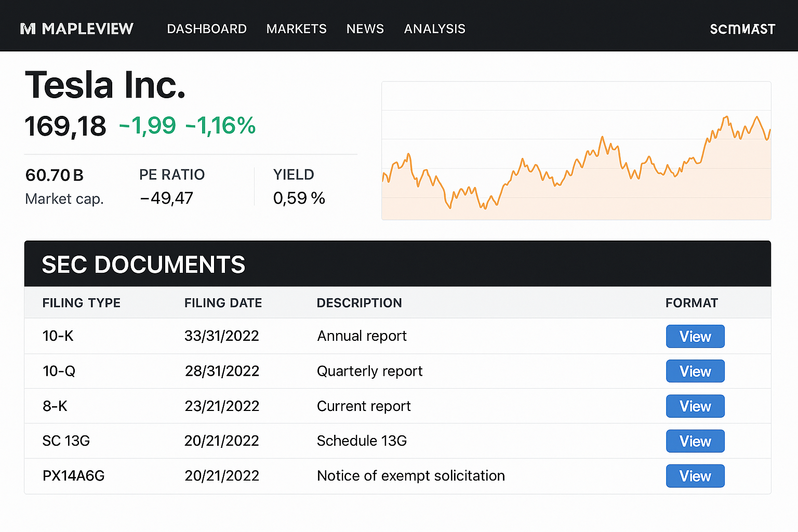Select the PX14A6G filing type cell
The height and width of the screenshot is (532, 798).
[x=73, y=476]
